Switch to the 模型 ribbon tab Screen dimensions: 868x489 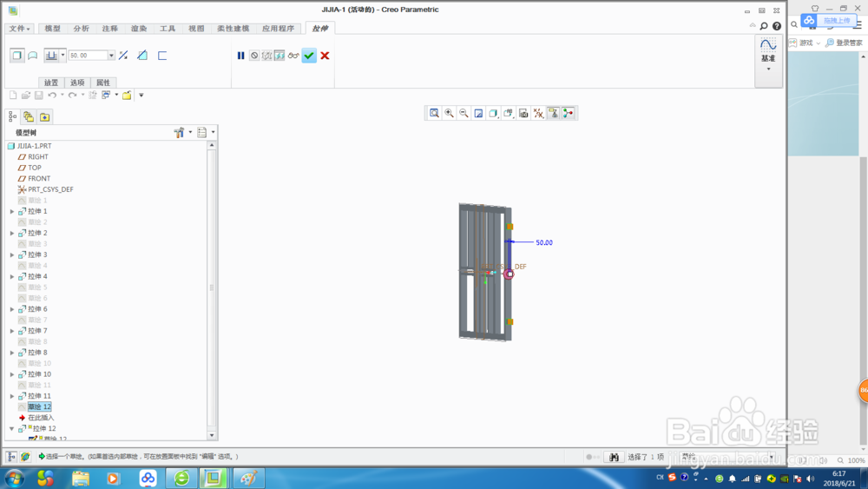pos(53,29)
